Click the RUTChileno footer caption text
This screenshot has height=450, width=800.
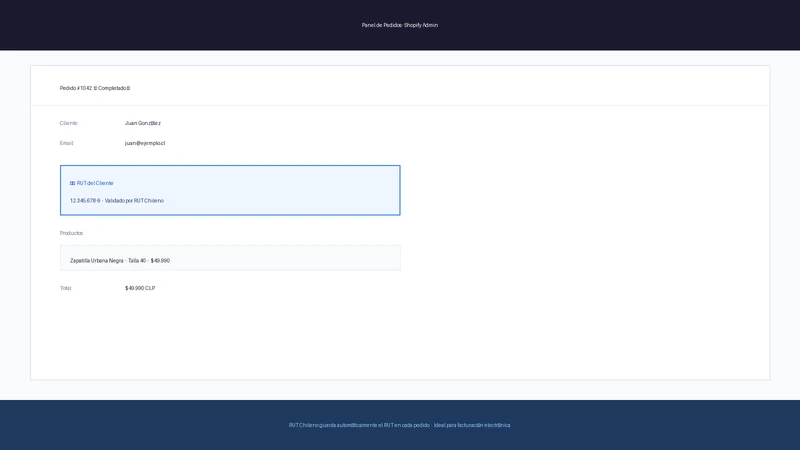tap(399, 425)
